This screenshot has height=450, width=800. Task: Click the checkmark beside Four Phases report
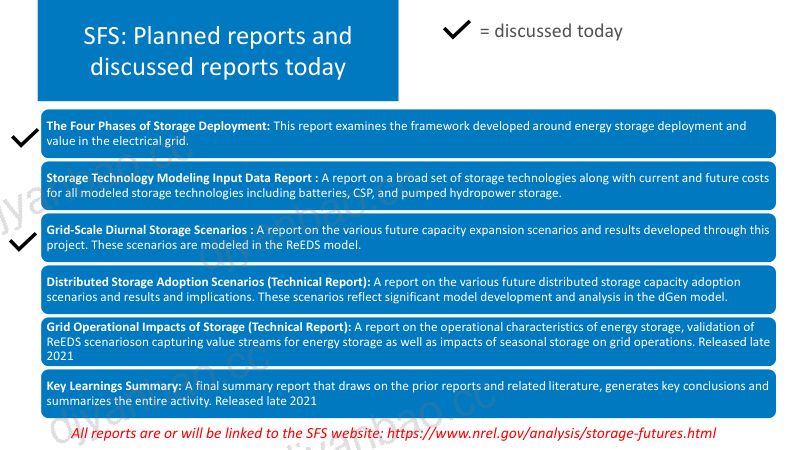(25, 137)
